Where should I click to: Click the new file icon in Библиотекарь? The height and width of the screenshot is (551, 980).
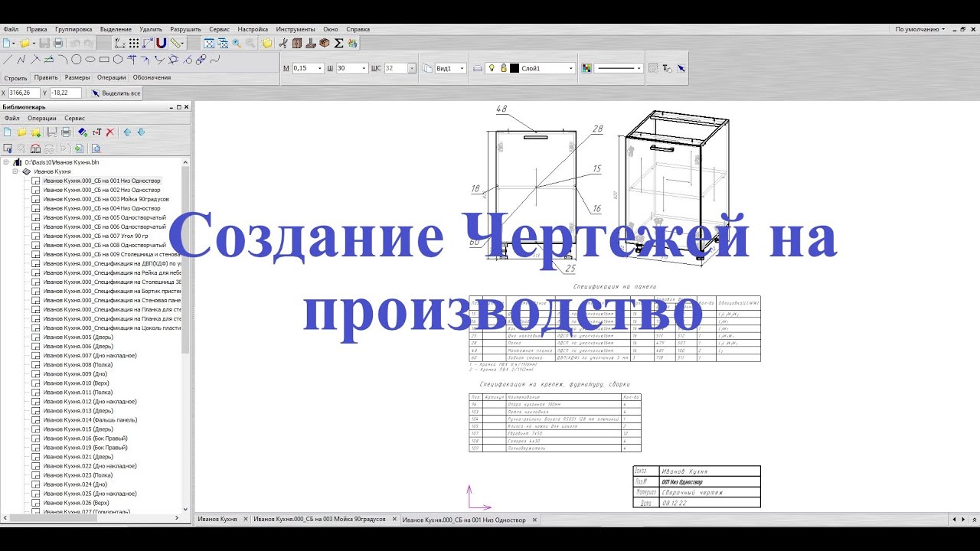click(7, 132)
